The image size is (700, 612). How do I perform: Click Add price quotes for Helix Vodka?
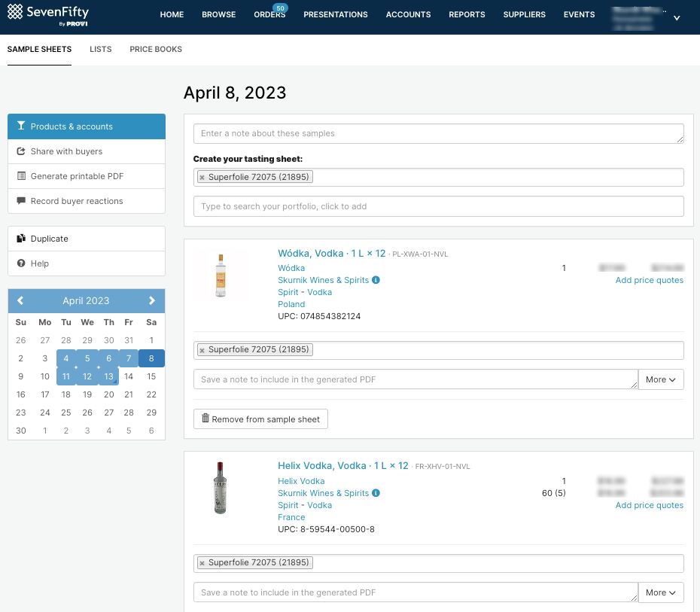(649, 505)
